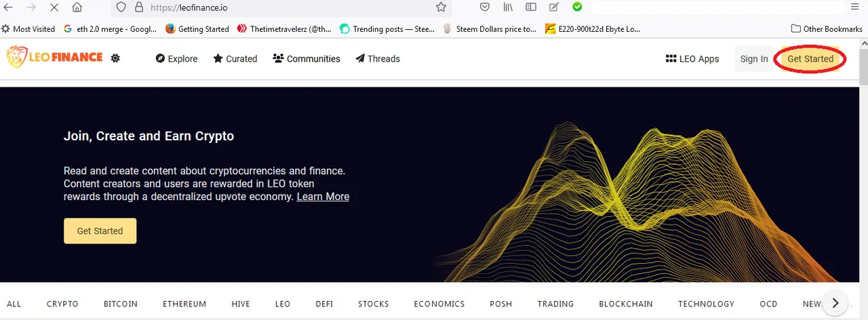
Task: Toggle the sidebar view icon
Action: pyautogui.click(x=531, y=7)
